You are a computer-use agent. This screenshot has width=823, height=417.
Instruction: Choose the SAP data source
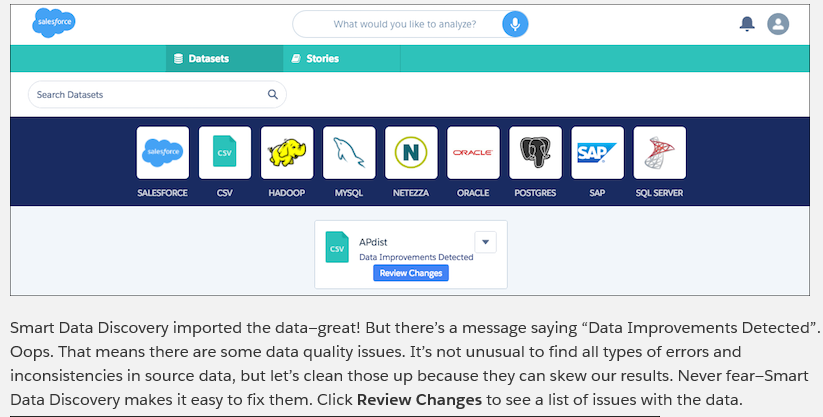tap(597, 153)
